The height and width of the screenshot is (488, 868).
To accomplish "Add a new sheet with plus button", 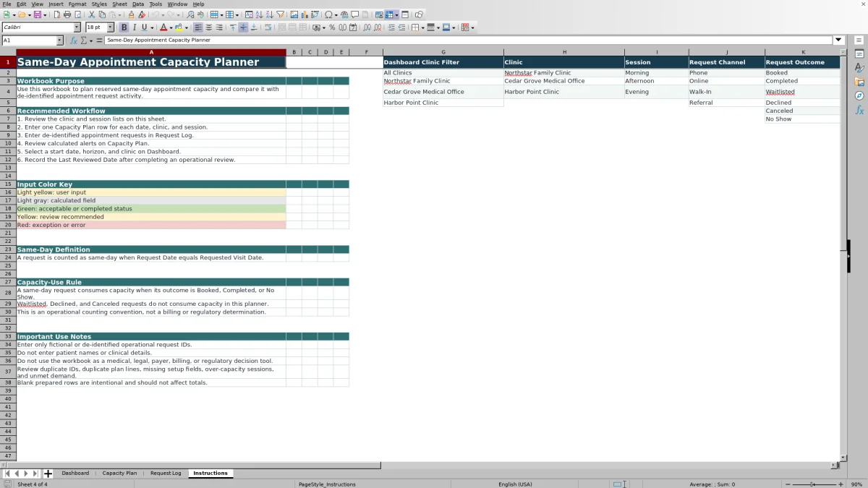I will (48, 474).
